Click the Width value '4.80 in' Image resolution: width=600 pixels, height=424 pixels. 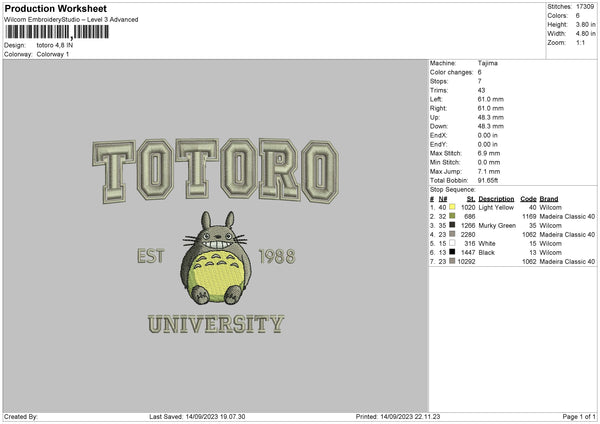(x=585, y=34)
